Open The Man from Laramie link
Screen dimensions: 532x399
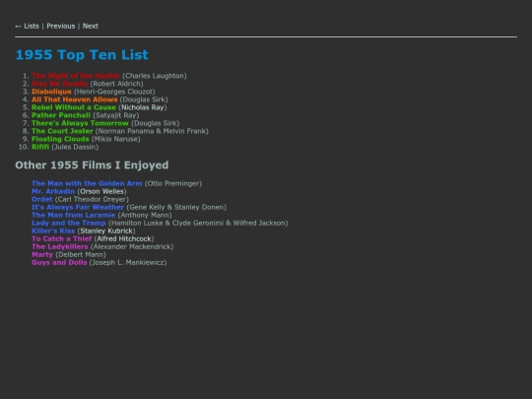pyautogui.click(x=74, y=215)
